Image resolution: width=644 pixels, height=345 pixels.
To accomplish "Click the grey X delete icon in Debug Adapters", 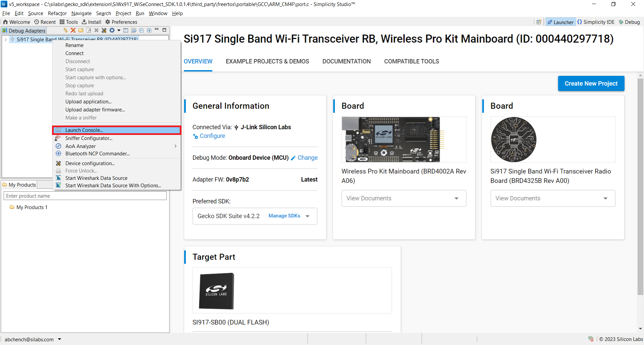I will tap(96, 31).
